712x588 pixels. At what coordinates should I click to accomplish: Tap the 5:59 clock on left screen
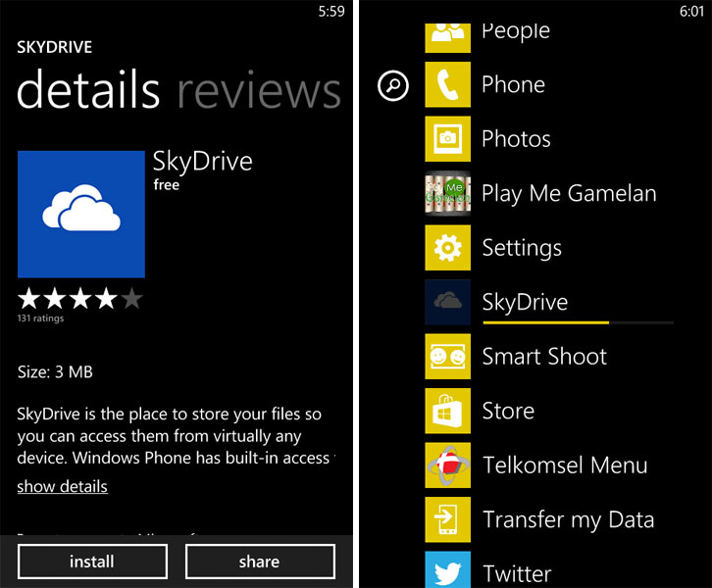click(x=331, y=12)
